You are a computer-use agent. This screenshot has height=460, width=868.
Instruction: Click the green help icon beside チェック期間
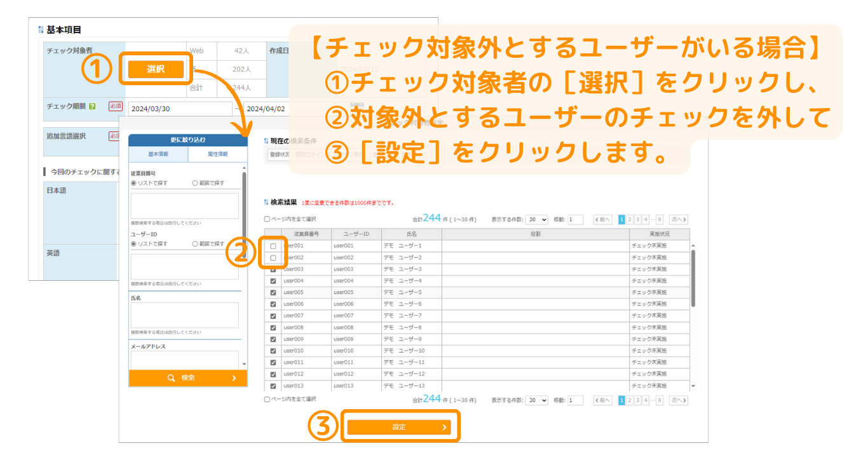[x=93, y=107]
